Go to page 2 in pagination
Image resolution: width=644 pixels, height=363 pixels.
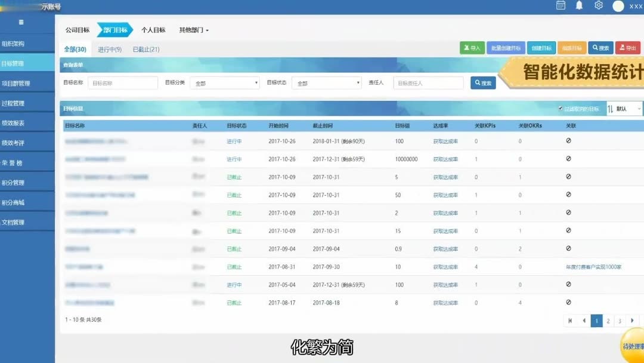pos(608,321)
